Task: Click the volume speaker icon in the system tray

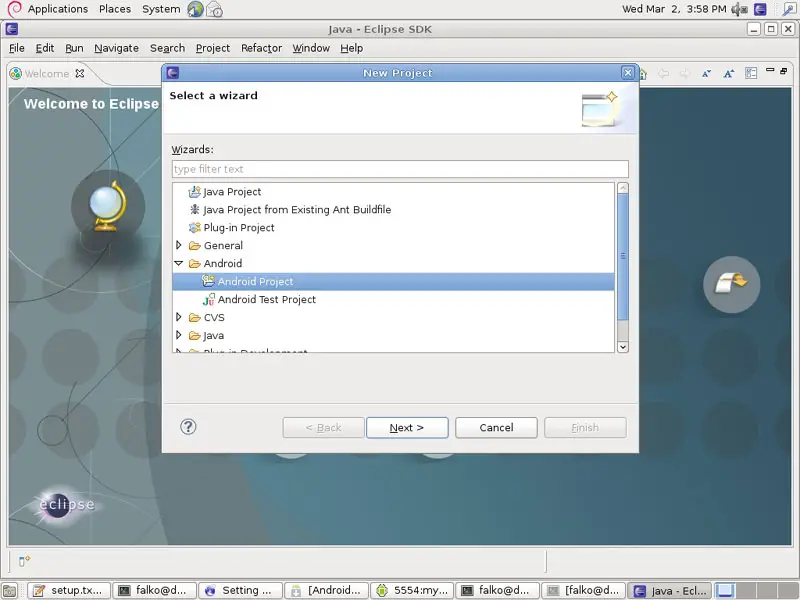Action: pos(739,9)
